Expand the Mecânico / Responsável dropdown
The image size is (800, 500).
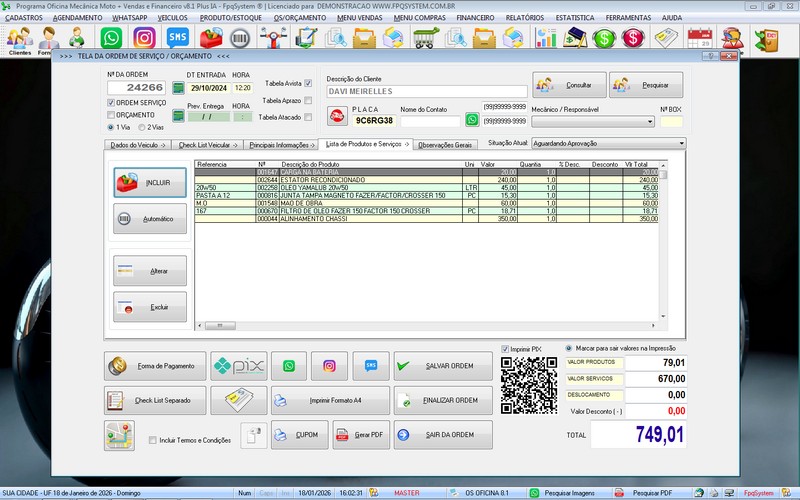pos(650,122)
